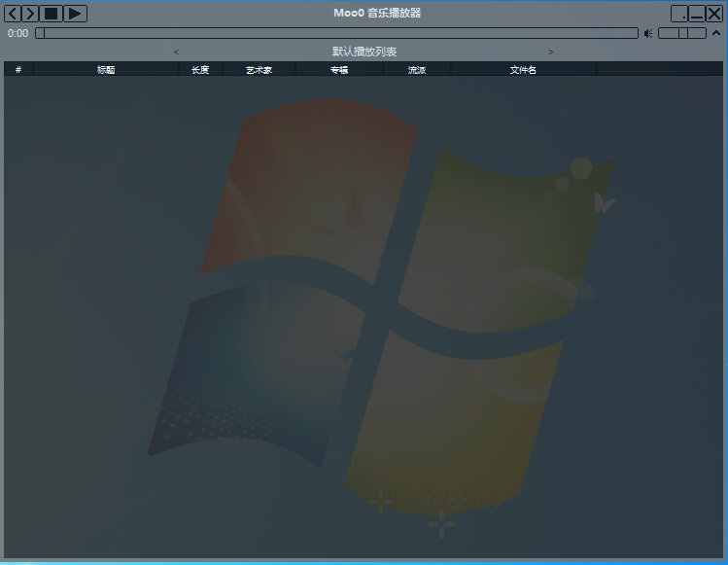Skip to the previous track
Image resolution: width=728 pixels, height=565 pixels.
[13, 14]
